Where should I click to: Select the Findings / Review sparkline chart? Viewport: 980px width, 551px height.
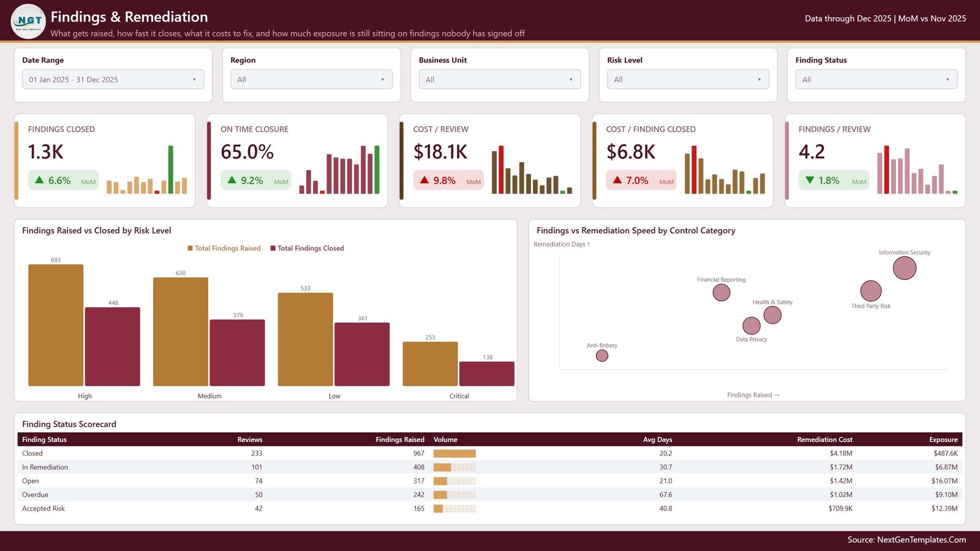918,170
